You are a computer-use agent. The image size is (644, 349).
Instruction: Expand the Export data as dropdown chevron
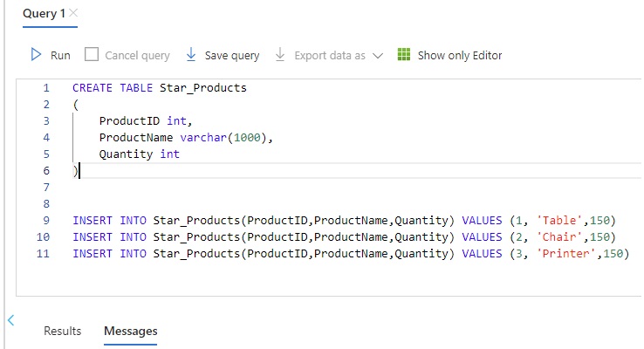click(378, 56)
